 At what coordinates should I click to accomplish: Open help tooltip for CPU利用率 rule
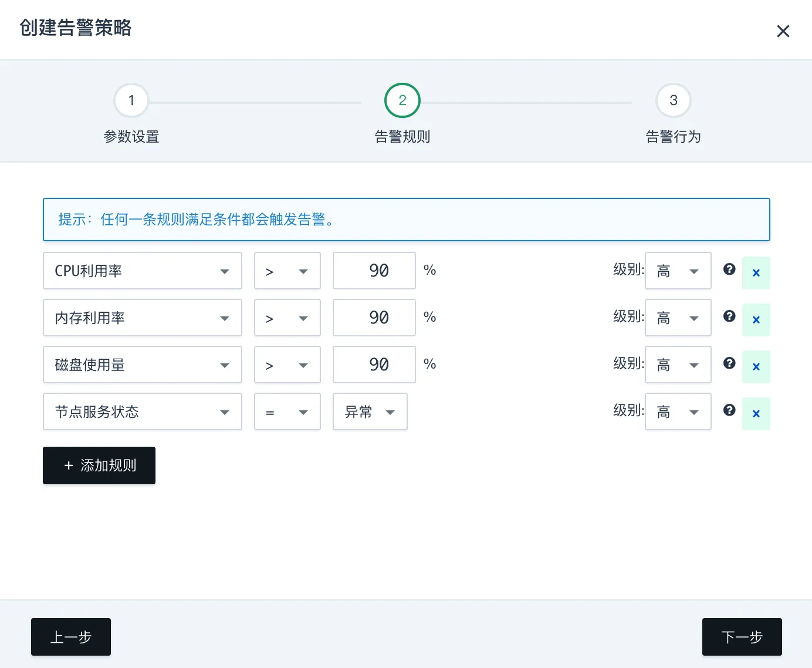coord(729,269)
